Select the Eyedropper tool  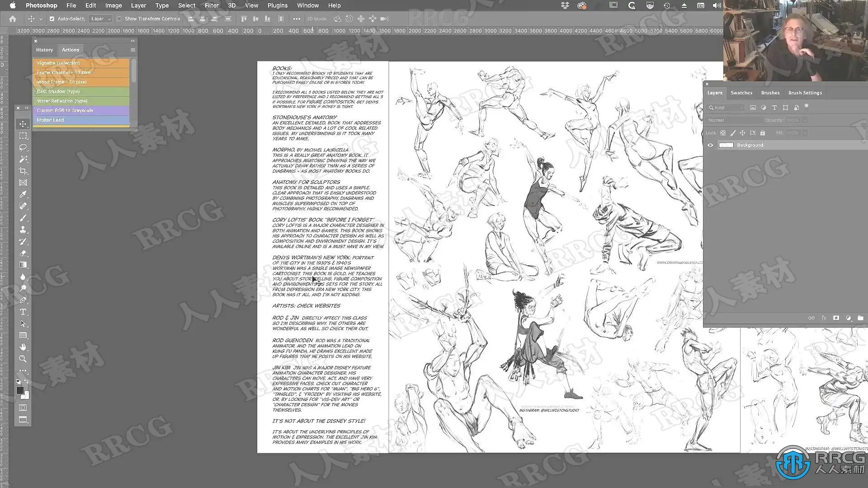coord(23,194)
